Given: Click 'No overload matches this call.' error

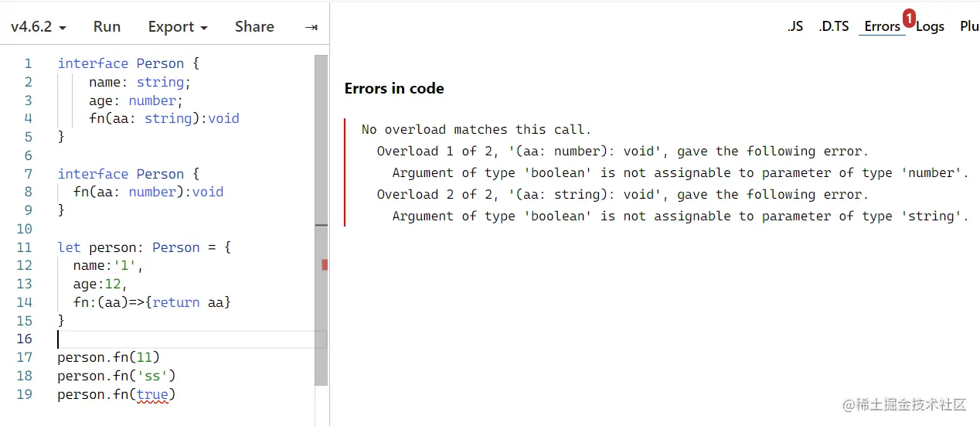Looking at the screenshot, I should point(476,130).
